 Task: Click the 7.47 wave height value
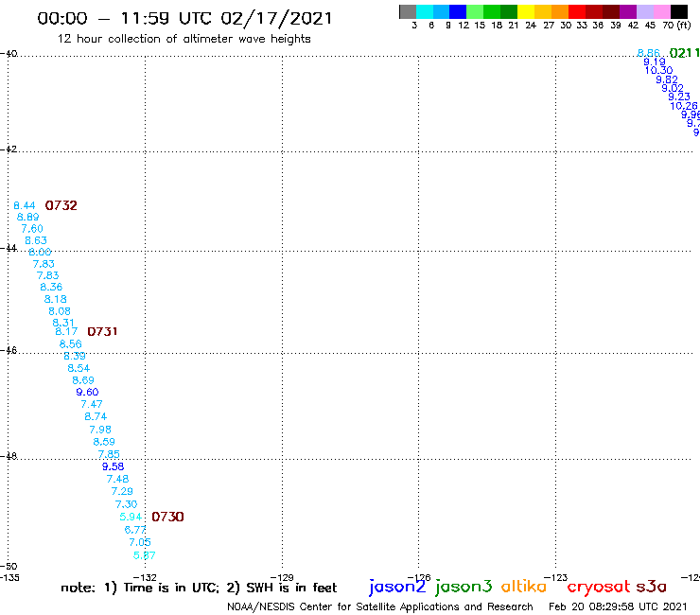[92, 404]
